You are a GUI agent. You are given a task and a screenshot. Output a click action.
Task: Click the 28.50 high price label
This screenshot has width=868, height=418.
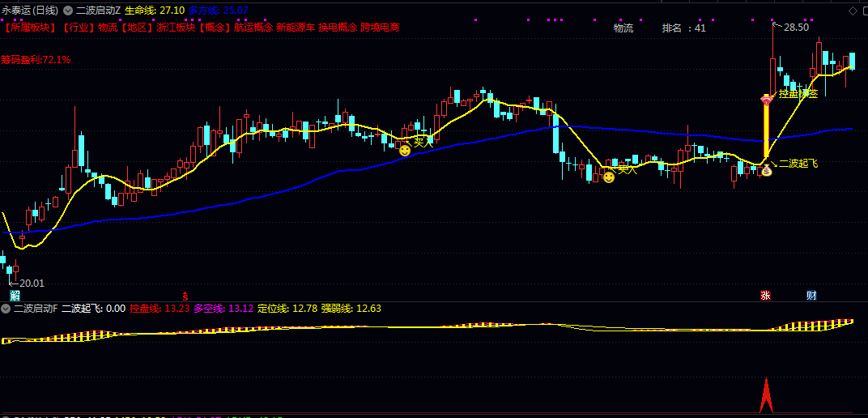[x=797, y=27]
